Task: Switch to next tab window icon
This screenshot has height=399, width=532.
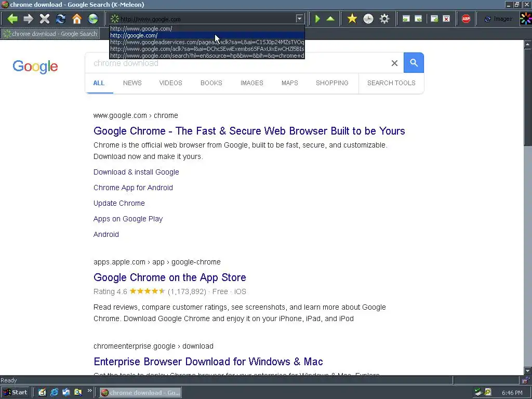Action: [418, 19]
